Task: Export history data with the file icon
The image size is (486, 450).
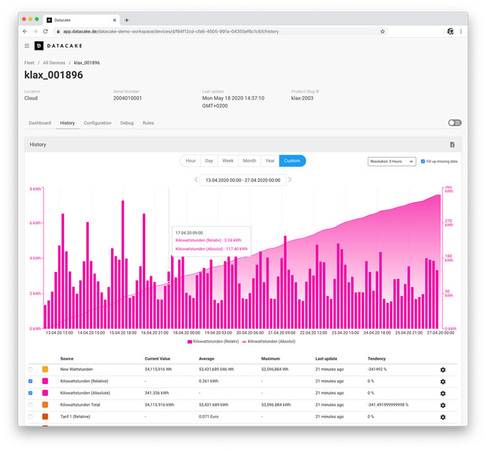Action: click(x=452, y=145)
